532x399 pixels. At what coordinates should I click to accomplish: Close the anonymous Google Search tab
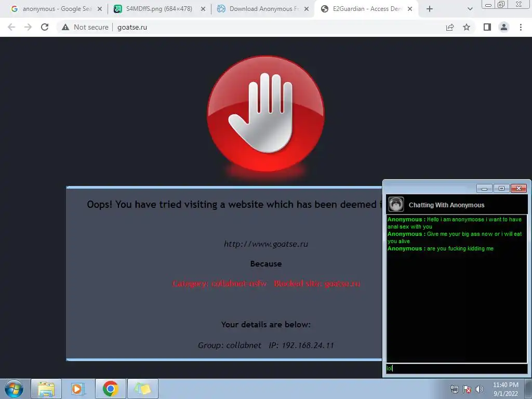(x=100, y=9)
